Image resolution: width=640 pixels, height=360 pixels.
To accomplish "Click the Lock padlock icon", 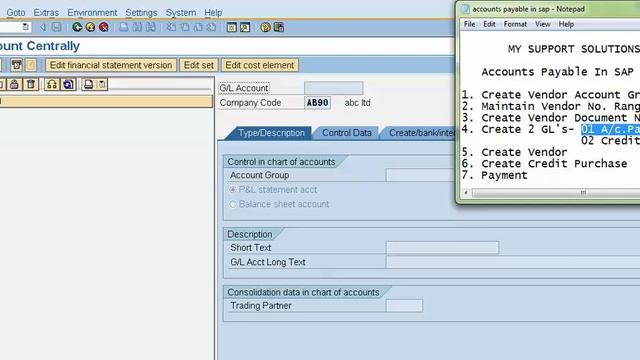I will (14, 84).
